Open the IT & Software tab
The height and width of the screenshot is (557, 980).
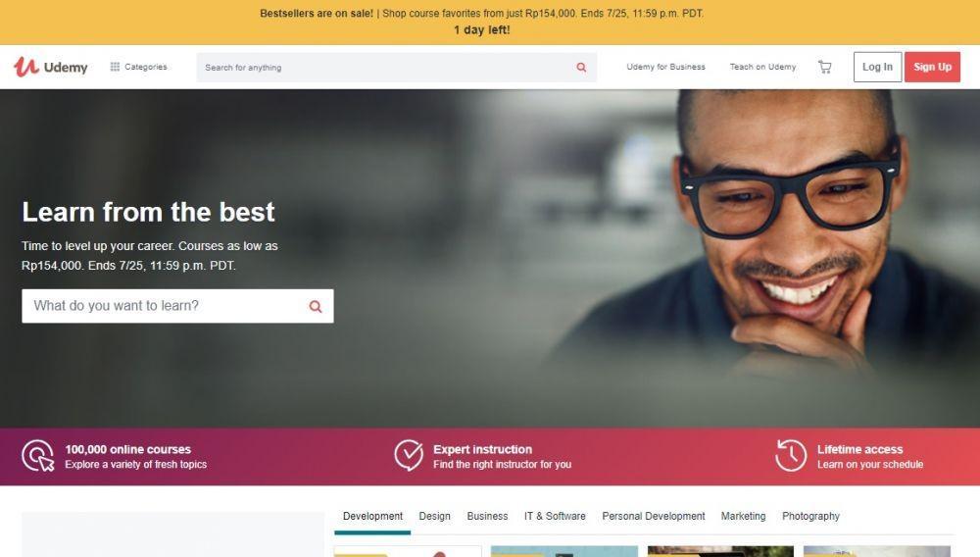click(555, 517)
